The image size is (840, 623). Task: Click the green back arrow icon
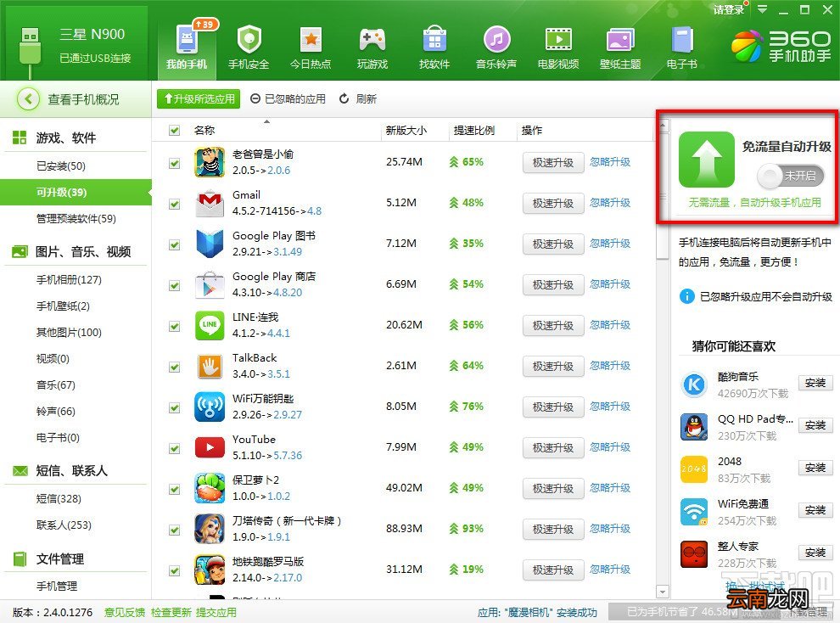(x=28, y=99)
